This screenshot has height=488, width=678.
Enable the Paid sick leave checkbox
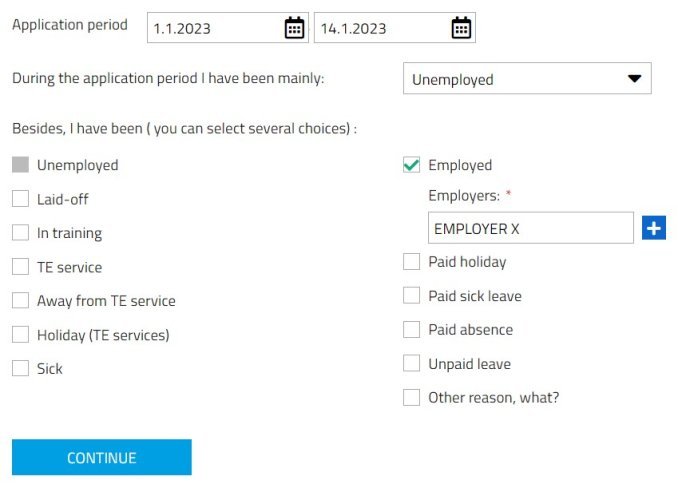(x=411, y=296)
